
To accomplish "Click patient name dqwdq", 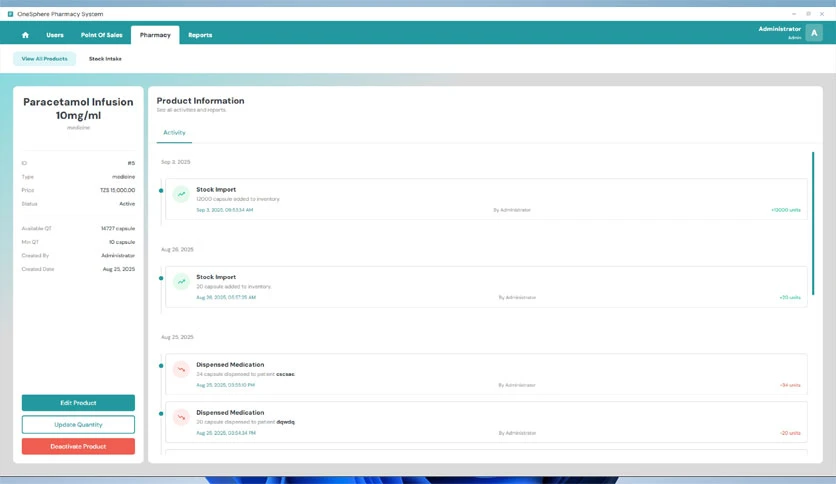I will pyautogui.click(x=285, y=422).
